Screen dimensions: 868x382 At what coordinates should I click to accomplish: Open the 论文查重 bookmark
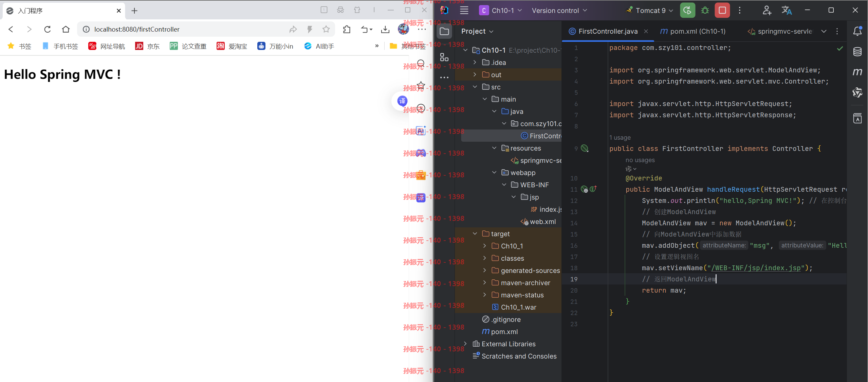coord(188,46)
